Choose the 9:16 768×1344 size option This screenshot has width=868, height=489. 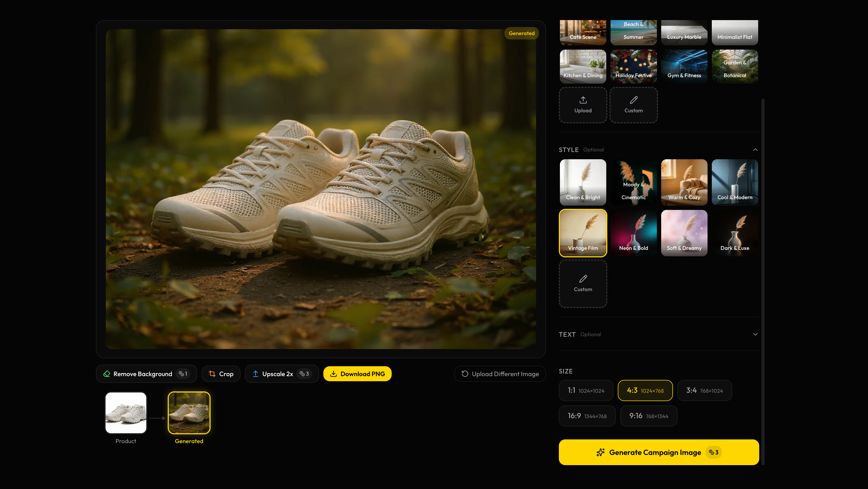click(649, 416)
